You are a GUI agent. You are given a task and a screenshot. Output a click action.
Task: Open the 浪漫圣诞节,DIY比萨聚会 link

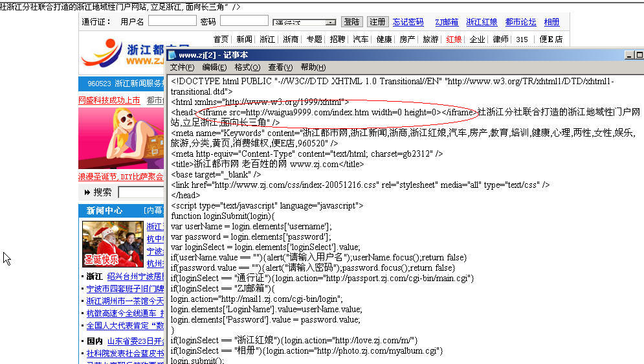point(121,177)
